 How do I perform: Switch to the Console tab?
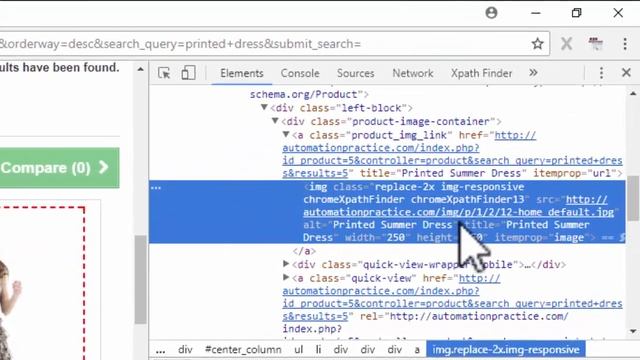coord(300,73)
